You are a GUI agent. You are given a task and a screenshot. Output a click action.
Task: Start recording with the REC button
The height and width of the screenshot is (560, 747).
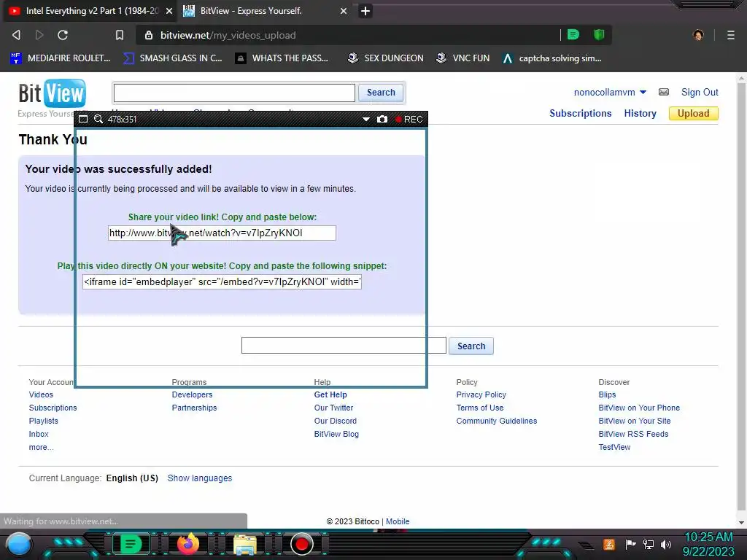(409, 119)
